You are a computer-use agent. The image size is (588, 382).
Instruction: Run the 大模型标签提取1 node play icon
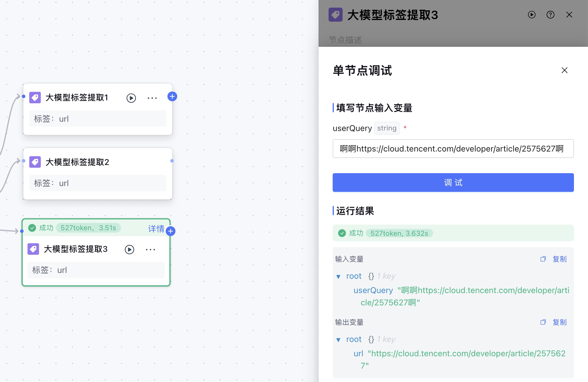click(131, 98)
